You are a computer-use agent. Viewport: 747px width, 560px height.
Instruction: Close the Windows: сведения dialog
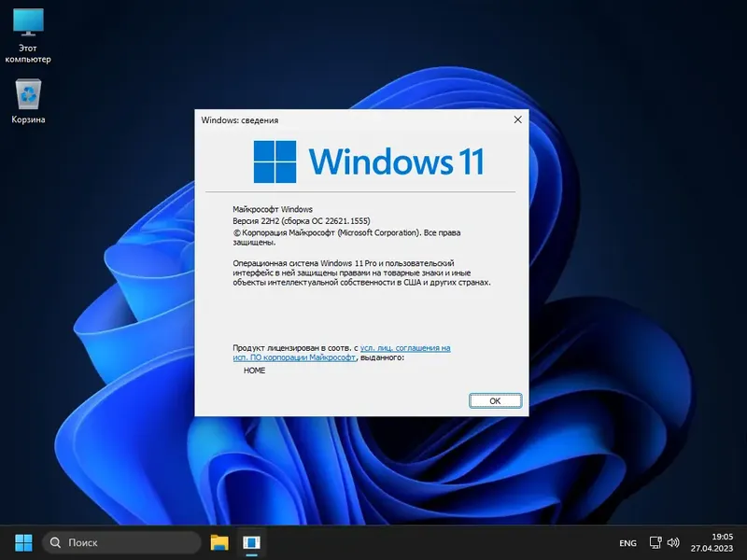(x=518, y=119)
